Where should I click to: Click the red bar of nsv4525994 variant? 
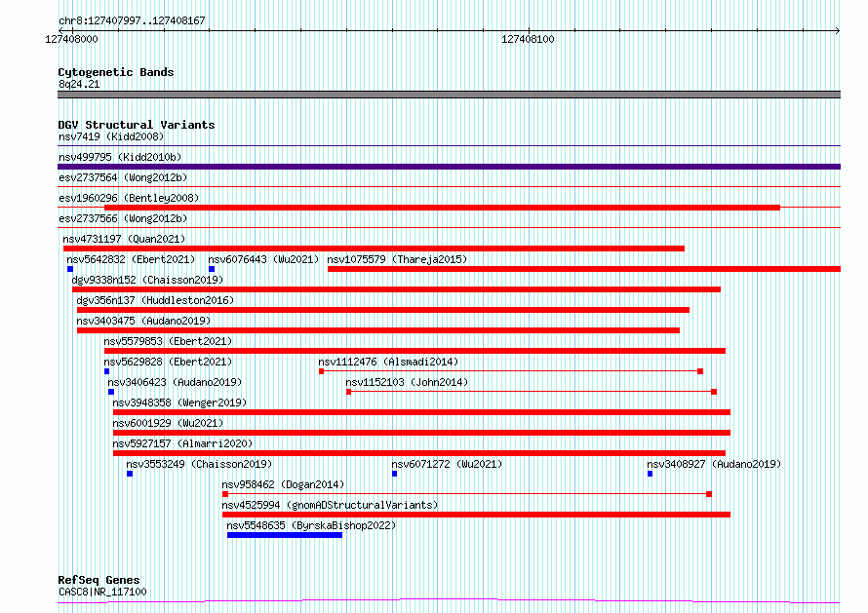(476, 515)
